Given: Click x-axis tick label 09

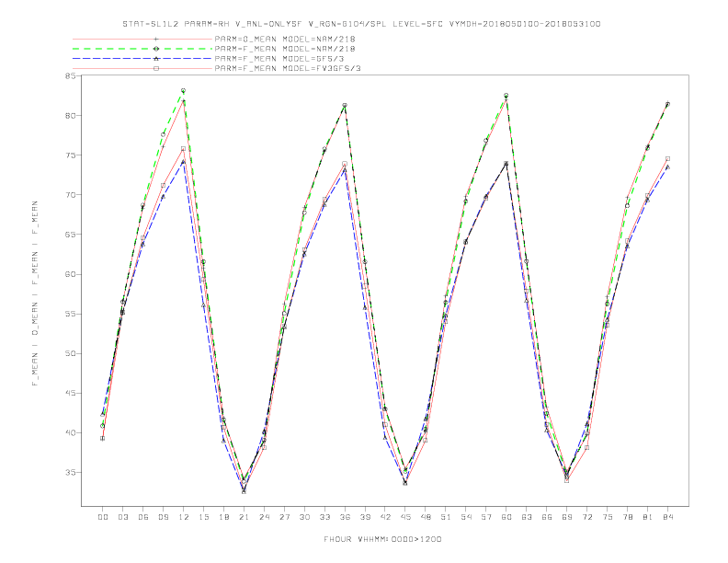Looking at the screenshot, I should [x=163, y=517].
